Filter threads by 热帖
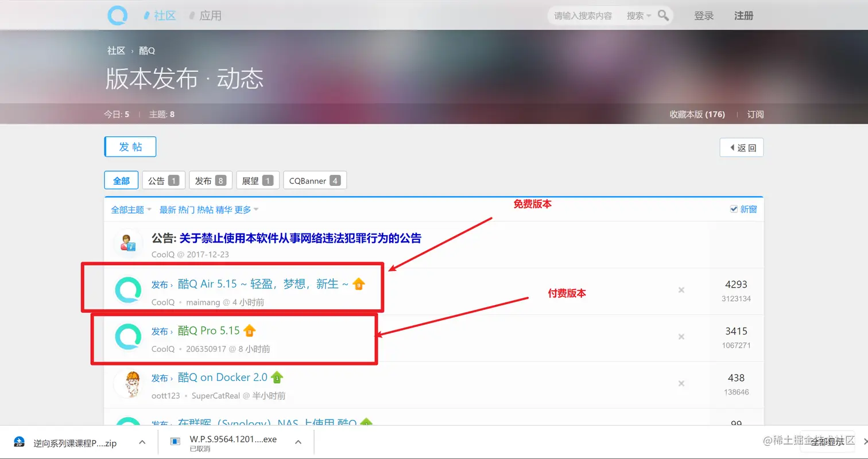The height and width of the screenshot is (459, 868). pos(205,209)
